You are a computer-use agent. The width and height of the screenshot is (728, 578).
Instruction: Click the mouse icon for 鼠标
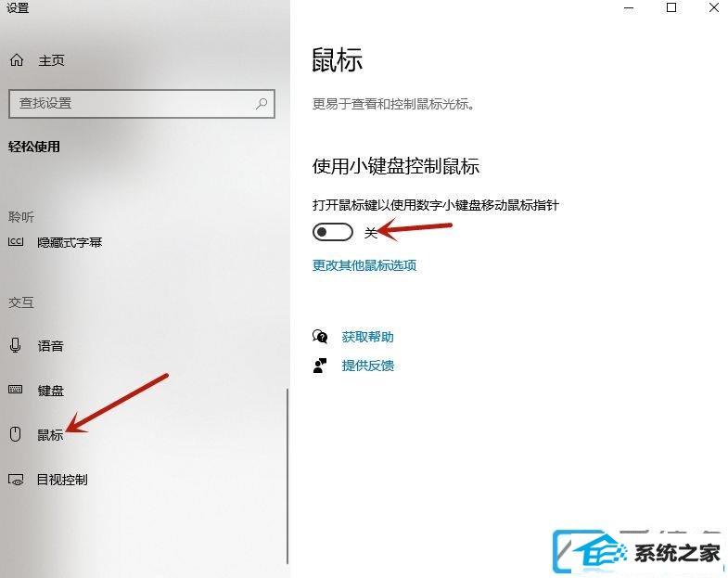[x=16, y=434]
